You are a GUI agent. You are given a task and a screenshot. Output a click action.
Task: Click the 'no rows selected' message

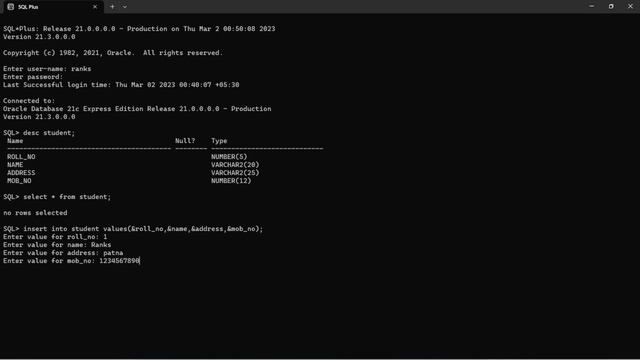[35, 213]
